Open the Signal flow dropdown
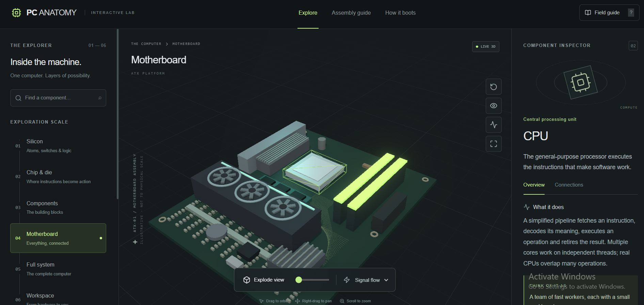Image resolution: width=644 pixels, height=305 pixels. 366,280
